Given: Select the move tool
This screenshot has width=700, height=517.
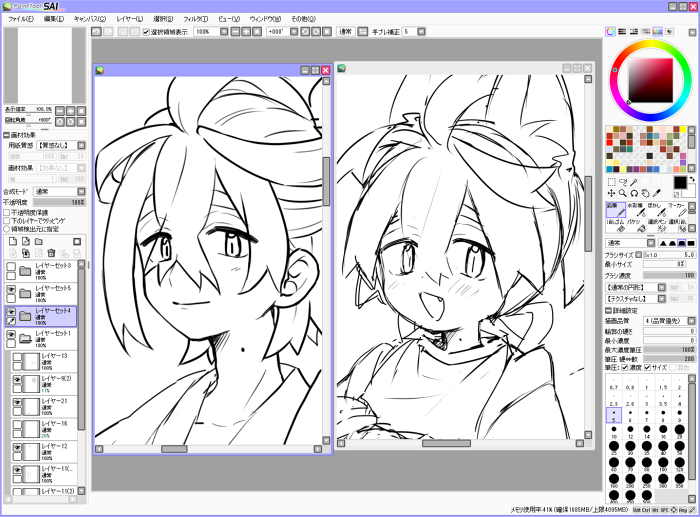Looking at the screenshot, I should [x=611, y=193].
